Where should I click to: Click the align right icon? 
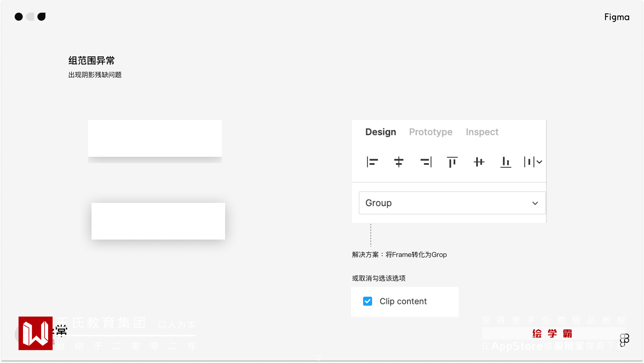426,162
